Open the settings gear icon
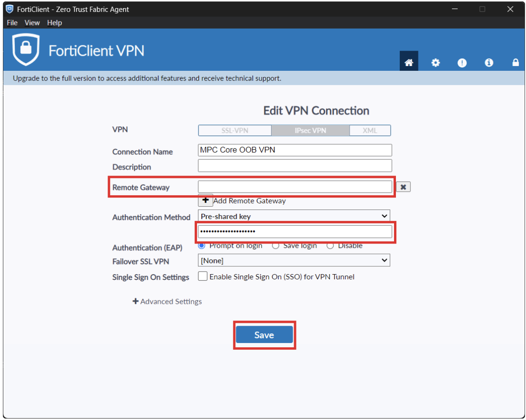This screenshot has height=420, width=526. [x=436, y=62]
